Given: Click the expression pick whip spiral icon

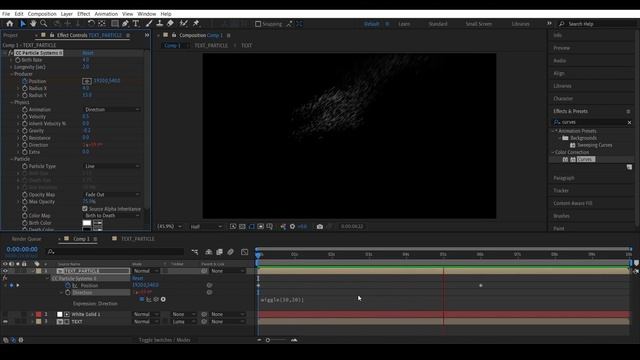Looking at the screenshot, I should click(x=156, y=300).
